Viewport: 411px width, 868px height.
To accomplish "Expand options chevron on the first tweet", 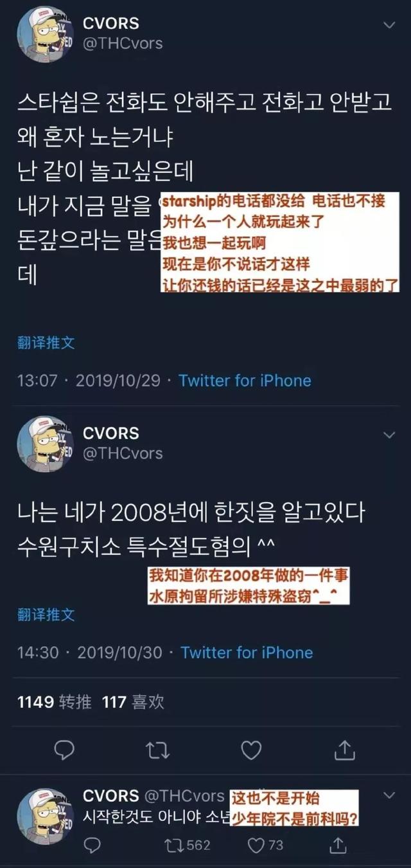I will pos(389,25).
